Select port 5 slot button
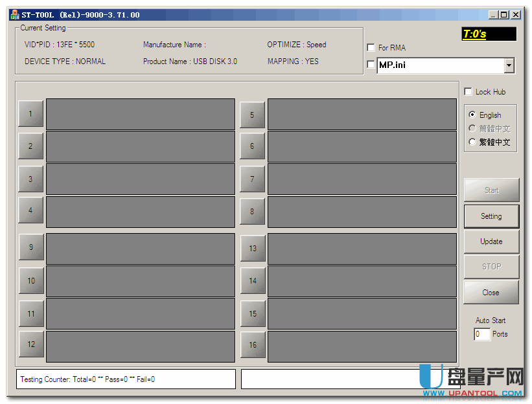 pyautogui.click(x=252, y=115)
